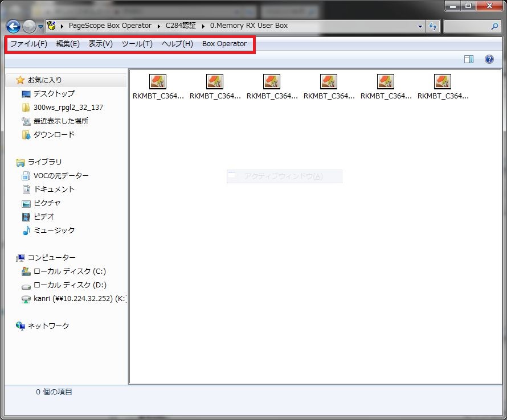Toggle the preview pane icon
This screenshot has height=420, width=507.
tap(468, 59)
